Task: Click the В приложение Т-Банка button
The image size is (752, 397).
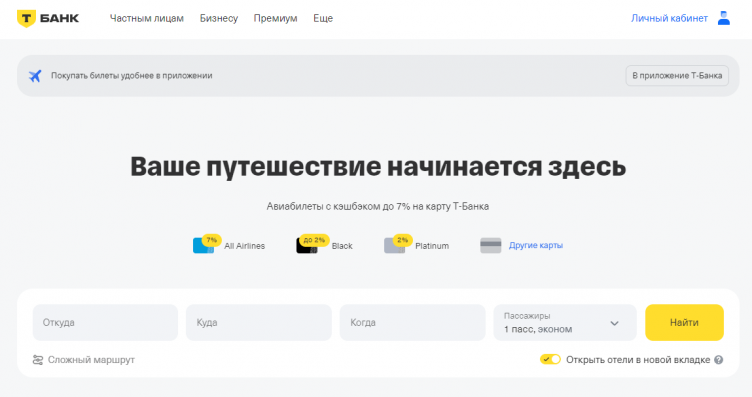Action: [677, 76]
